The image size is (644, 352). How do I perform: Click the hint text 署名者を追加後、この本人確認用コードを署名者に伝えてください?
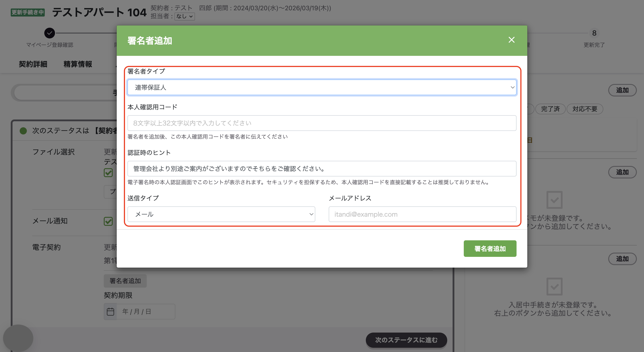click(208, 136)
